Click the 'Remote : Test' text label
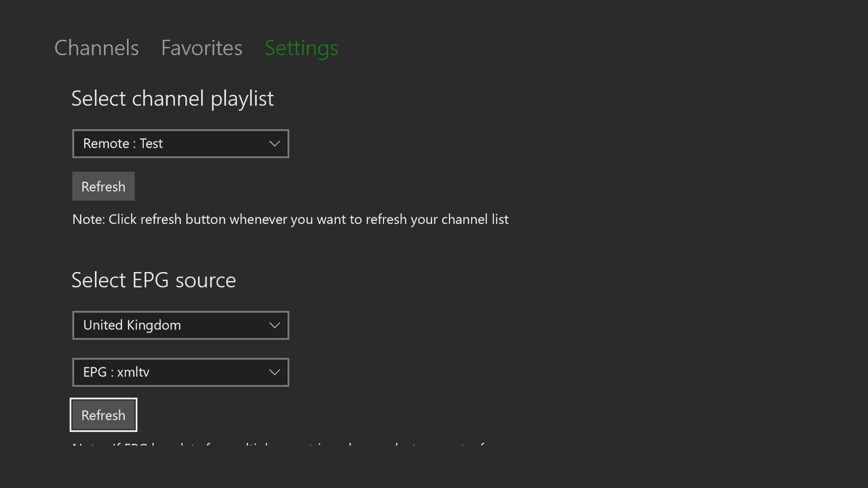 tap(123, 144)
